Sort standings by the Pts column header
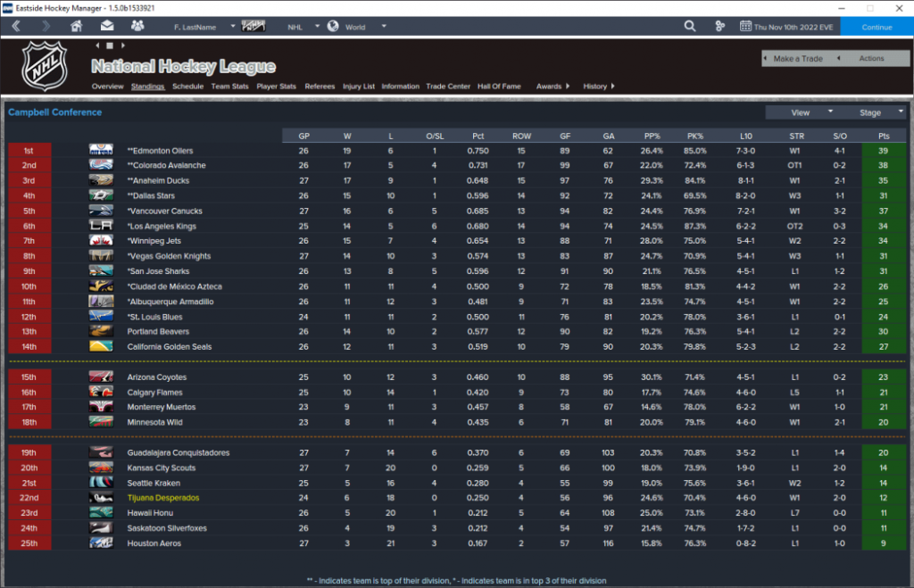The height and width of the screenshot is (588, 914). [882, 136]
